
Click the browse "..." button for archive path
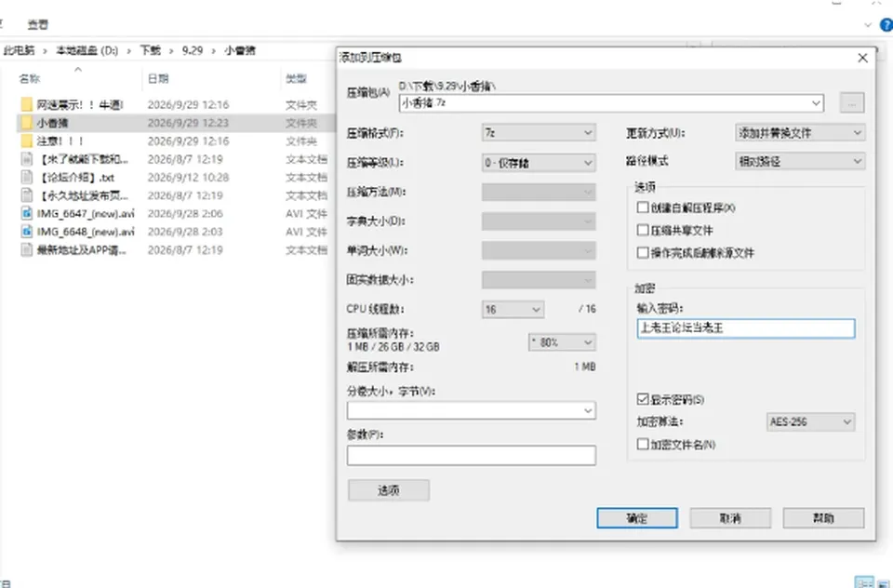(852, 103)
